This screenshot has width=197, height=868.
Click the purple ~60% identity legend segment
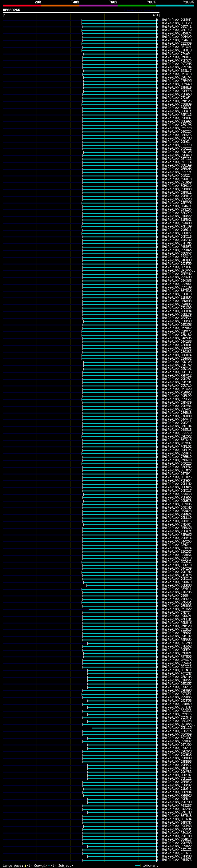[98, 6]
